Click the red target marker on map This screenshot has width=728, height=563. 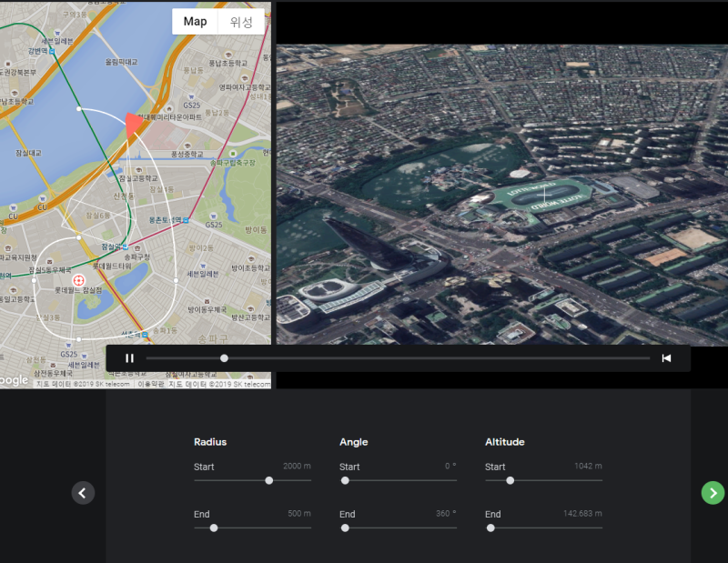78,280
